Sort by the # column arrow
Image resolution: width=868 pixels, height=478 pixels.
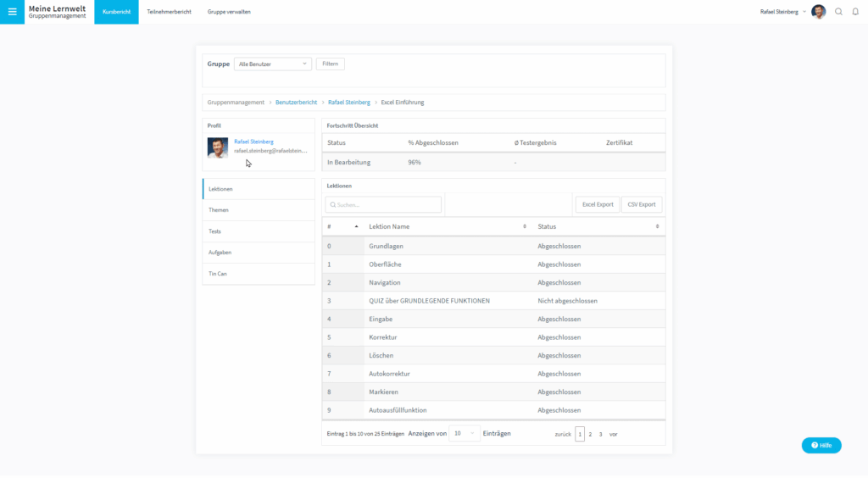click(x=356, y=226)
